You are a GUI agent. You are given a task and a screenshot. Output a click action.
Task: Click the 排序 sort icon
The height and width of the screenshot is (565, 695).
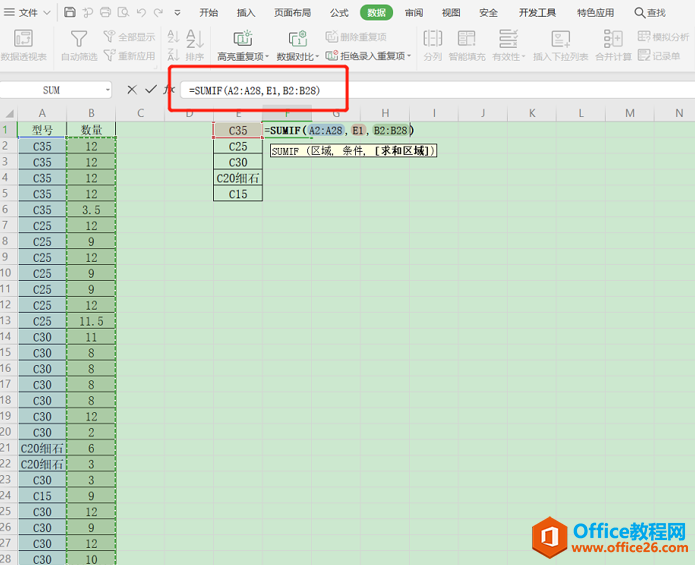[x=195, y=39]
